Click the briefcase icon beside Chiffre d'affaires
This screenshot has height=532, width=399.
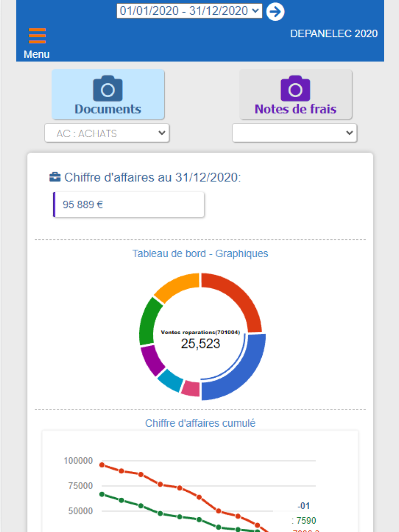click(55, 177)
